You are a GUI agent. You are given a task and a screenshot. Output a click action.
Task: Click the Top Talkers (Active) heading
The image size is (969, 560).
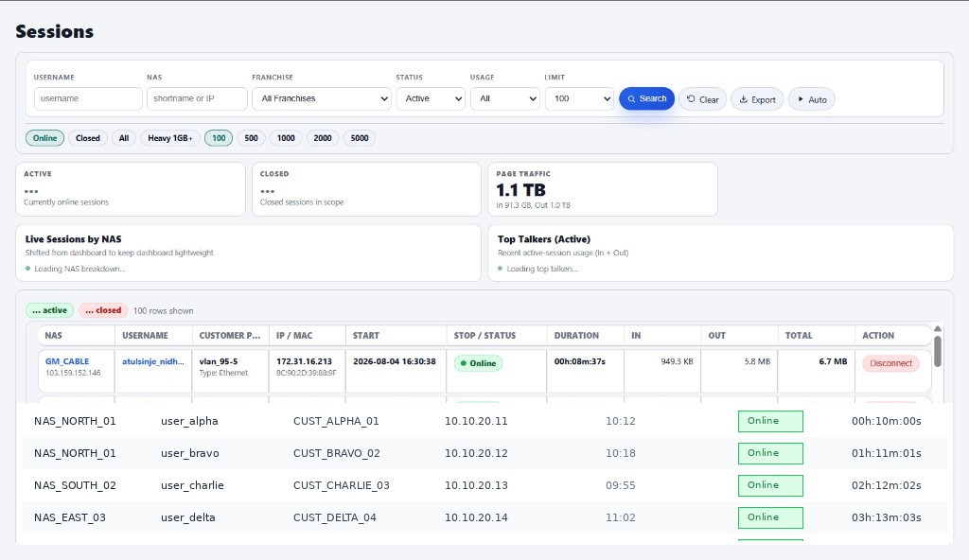tap(544, 239)
